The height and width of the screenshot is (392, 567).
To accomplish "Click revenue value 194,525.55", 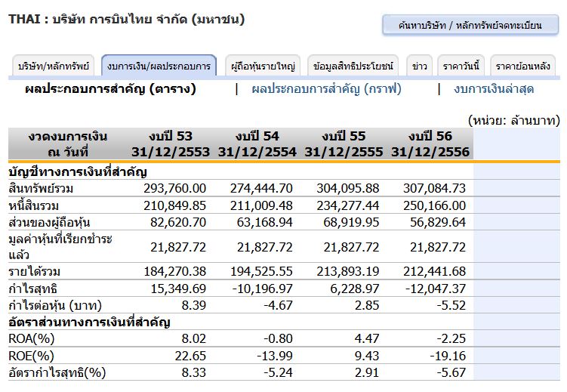I will coord(261,271).
